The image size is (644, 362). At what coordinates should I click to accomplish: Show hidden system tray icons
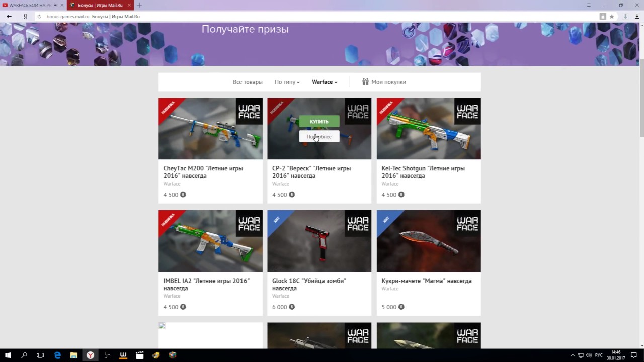[x=573, y=355]
